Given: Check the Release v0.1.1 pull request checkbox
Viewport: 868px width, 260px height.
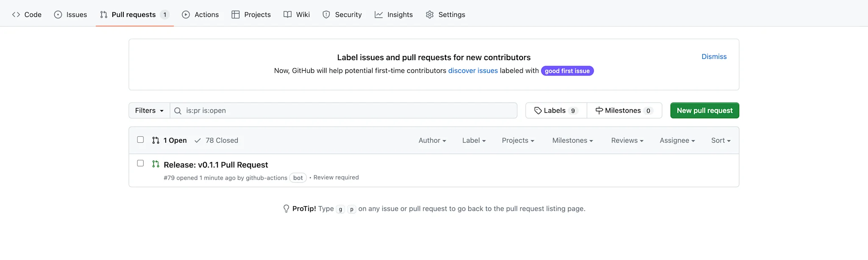Looking at the screenshot, I should click(140, 163).
